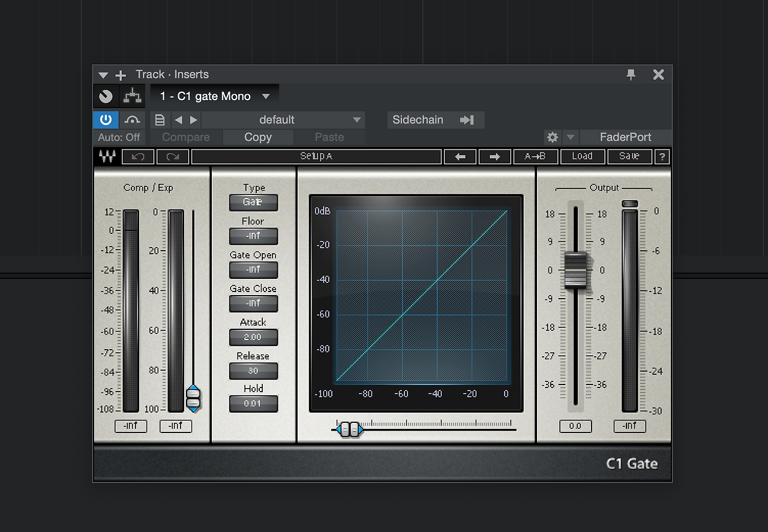Copy setup with the A→B button
Screen dimensions: 768x532
click(535, 157)
